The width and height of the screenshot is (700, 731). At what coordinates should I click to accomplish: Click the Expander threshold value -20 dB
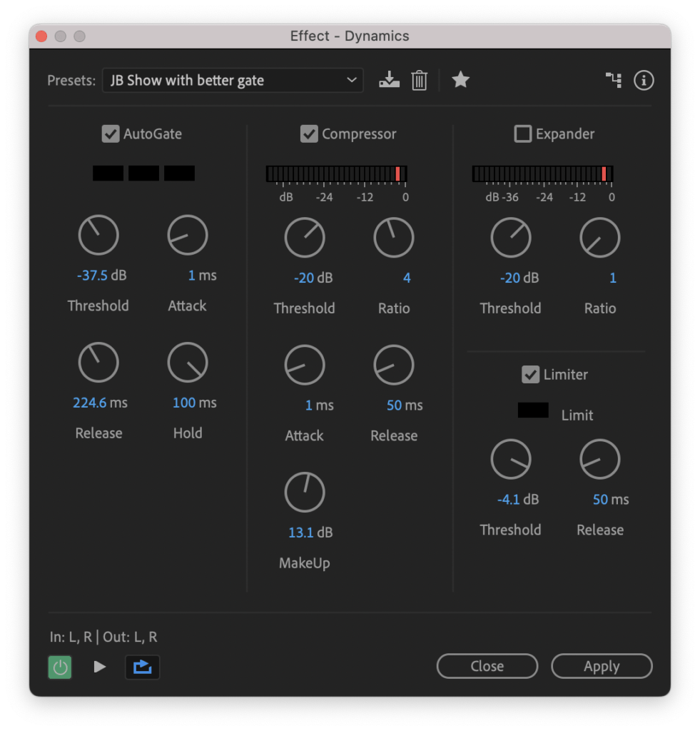pos(519,278)
